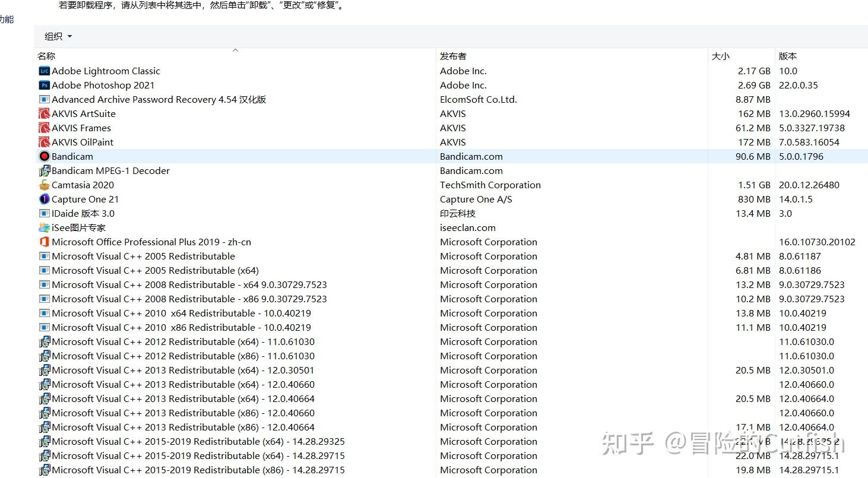Select Bandicam MPEG-1 Decoder name
This screenshot has height=478, width=868.
coord(110,170)
